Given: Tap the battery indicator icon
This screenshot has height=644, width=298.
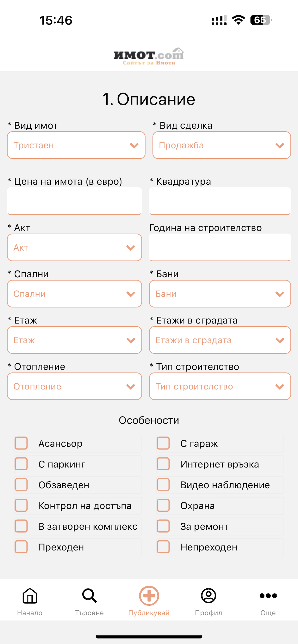Looking at the screenshot, I should coord(261,20).
